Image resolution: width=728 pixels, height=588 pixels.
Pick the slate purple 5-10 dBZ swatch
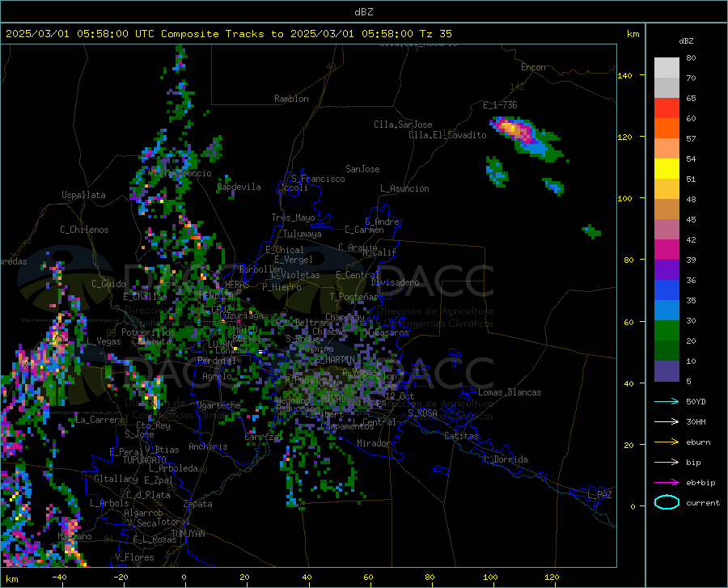tap(667, 371)
